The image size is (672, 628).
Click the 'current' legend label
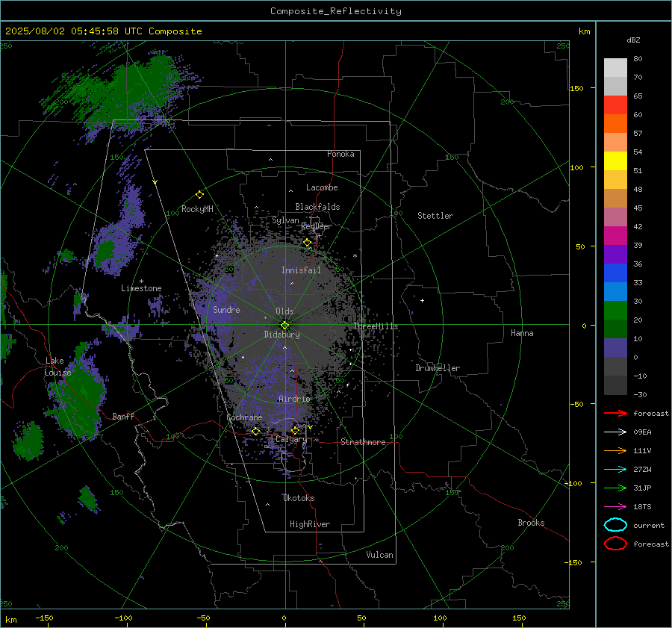(x=649, y=525)
